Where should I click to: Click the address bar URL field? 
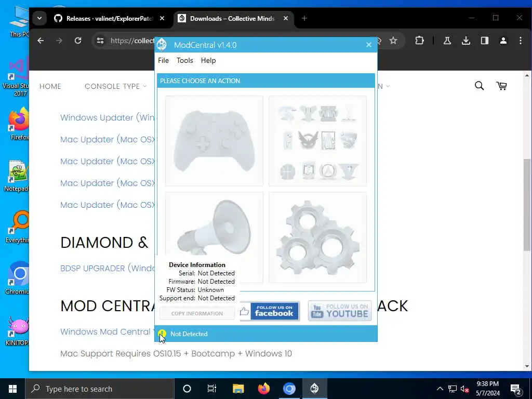pos(132,41)
